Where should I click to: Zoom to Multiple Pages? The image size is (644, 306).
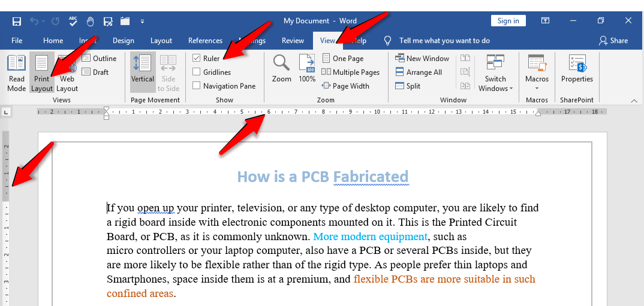(350, 72)
